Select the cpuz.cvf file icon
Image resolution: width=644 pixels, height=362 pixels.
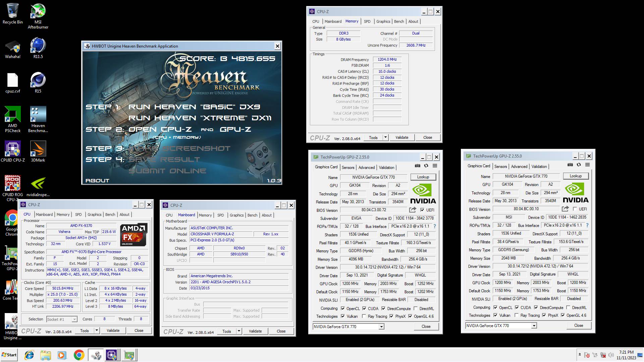pyautogui.click(x=12, y=83)
